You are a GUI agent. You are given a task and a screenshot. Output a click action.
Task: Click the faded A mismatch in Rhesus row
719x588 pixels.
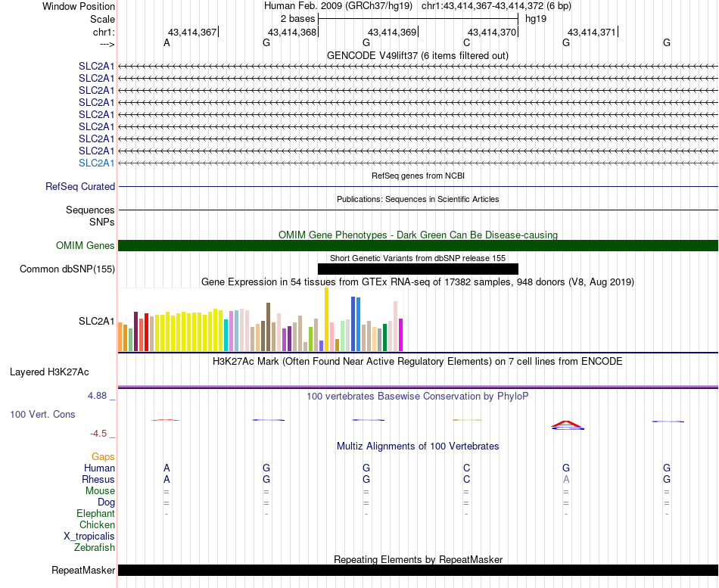pyautogui.click(x=566, y=479)
